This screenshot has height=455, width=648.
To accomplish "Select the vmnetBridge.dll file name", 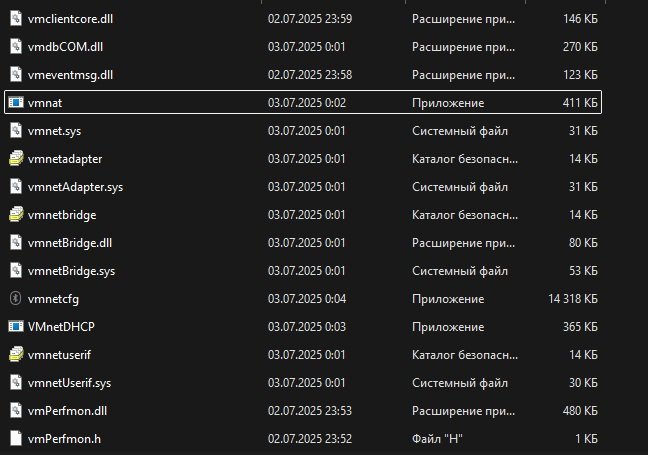I will (71, 242).
